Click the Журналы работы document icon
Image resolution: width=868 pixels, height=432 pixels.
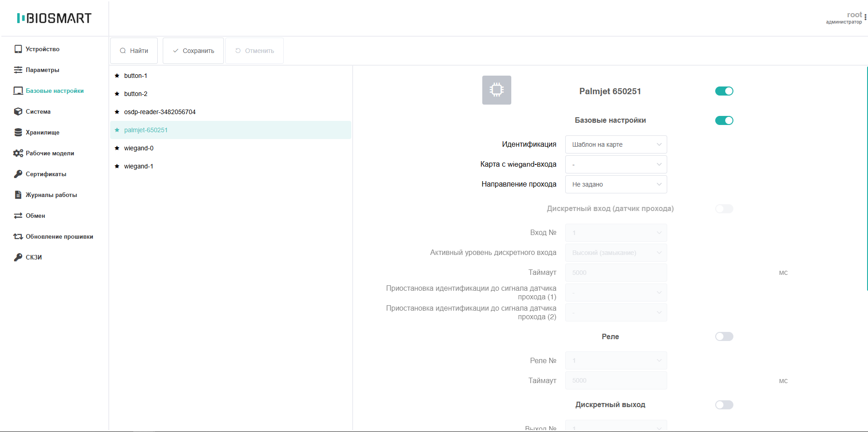18,195
